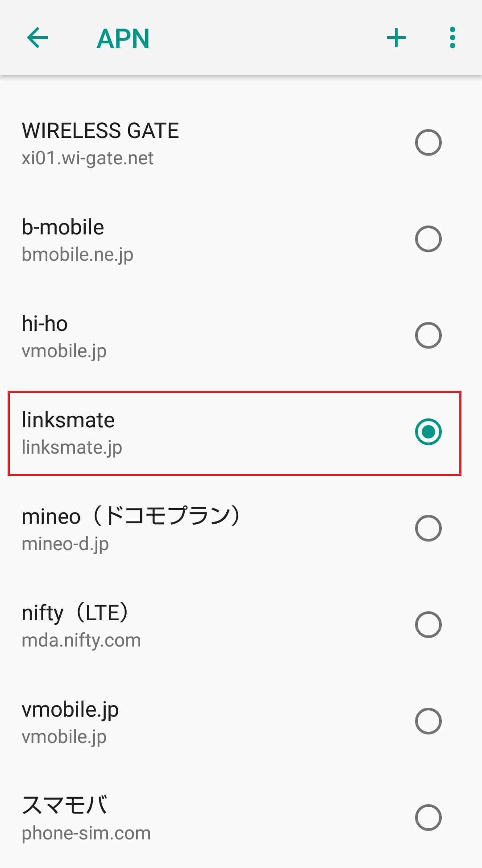View details of nifty（LTE）APN
The width and height of the screenshot is (482, 868).
point(179,625)
